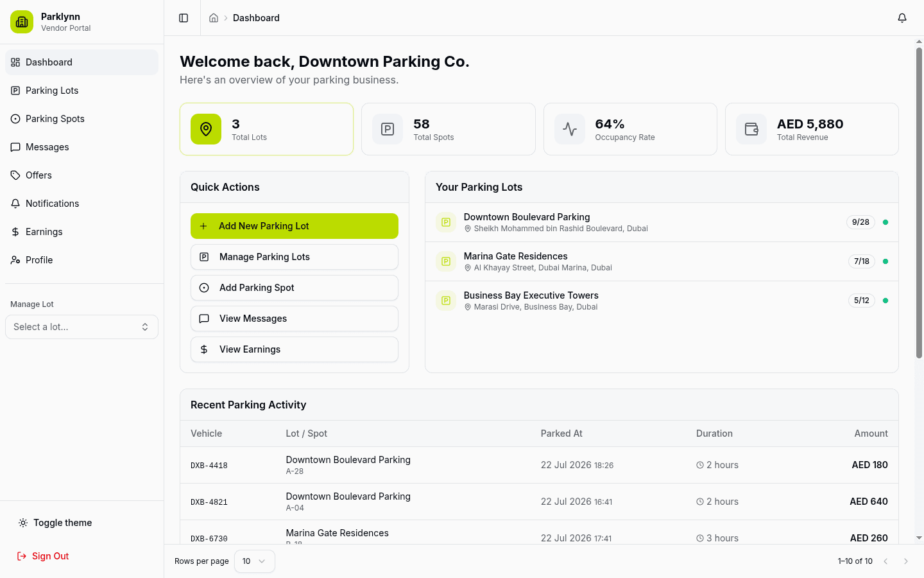
Task: Click Add New Parking Lot button
Action: click(x=295, y=226)
